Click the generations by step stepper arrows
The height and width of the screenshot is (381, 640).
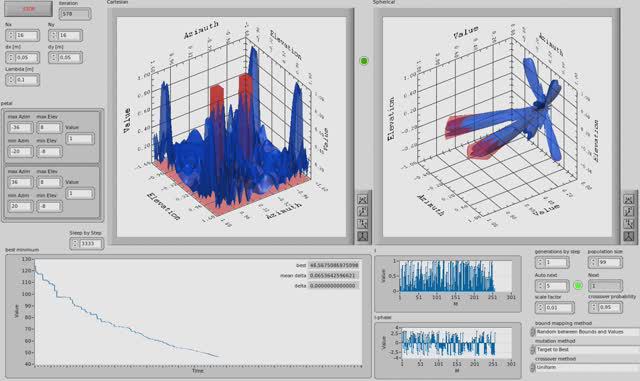click(541, 262)
